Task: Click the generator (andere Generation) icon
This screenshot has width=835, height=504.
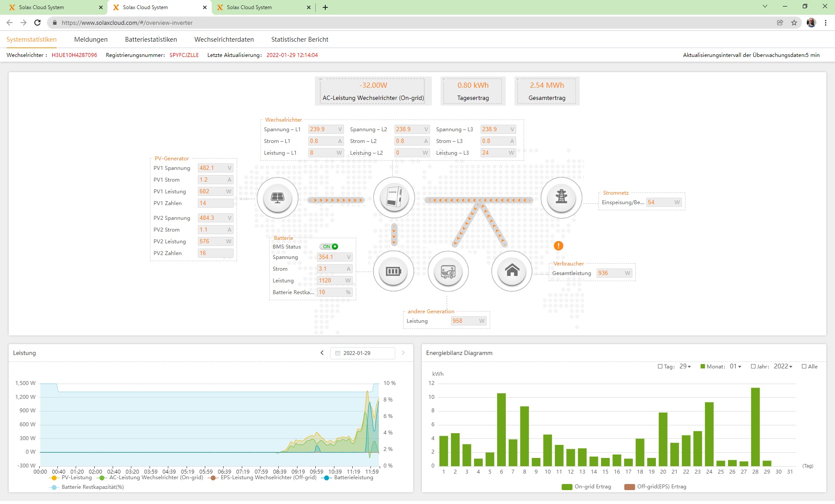Action: tap(448, 272)
